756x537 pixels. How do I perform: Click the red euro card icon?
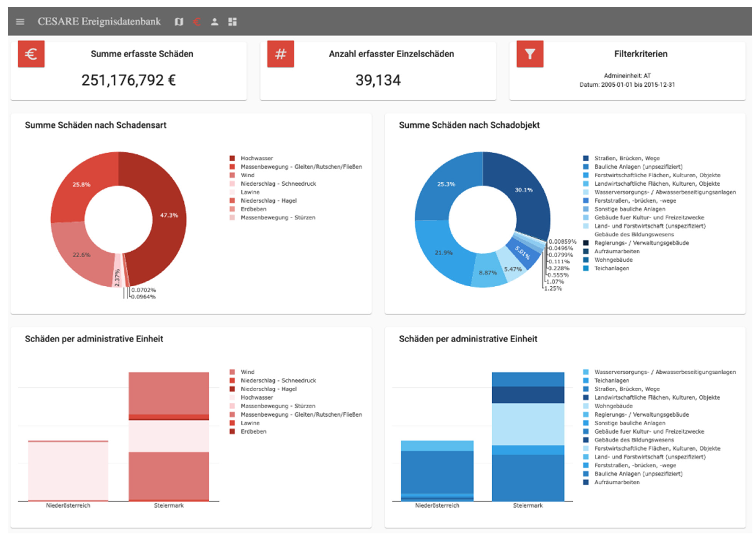pos(31,54)
